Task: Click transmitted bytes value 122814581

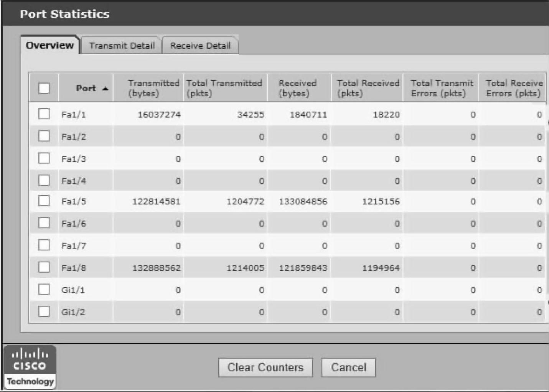Action: [x=156, y=201]
